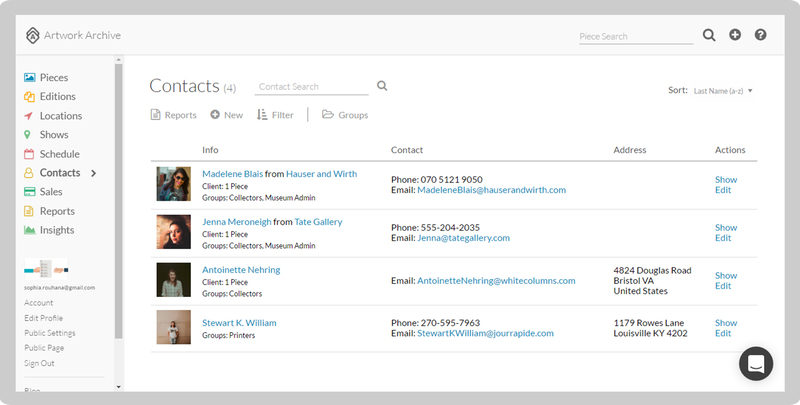This screenshot has width=800, height=405.
Task: Open Reports from the contacts toolbar
Action: (x=173, y=115)
